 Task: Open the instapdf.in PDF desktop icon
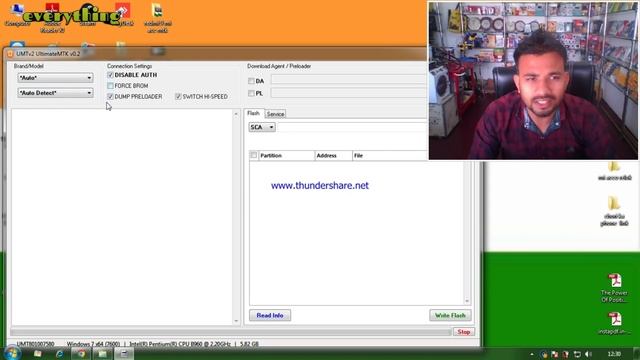coord(614,323)
